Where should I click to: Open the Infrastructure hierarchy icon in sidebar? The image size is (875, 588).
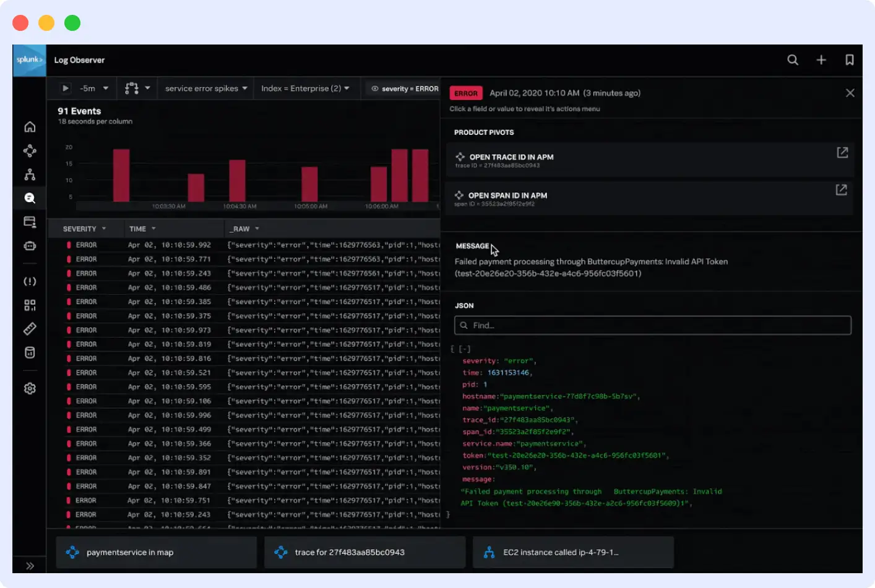coord(29,174)
